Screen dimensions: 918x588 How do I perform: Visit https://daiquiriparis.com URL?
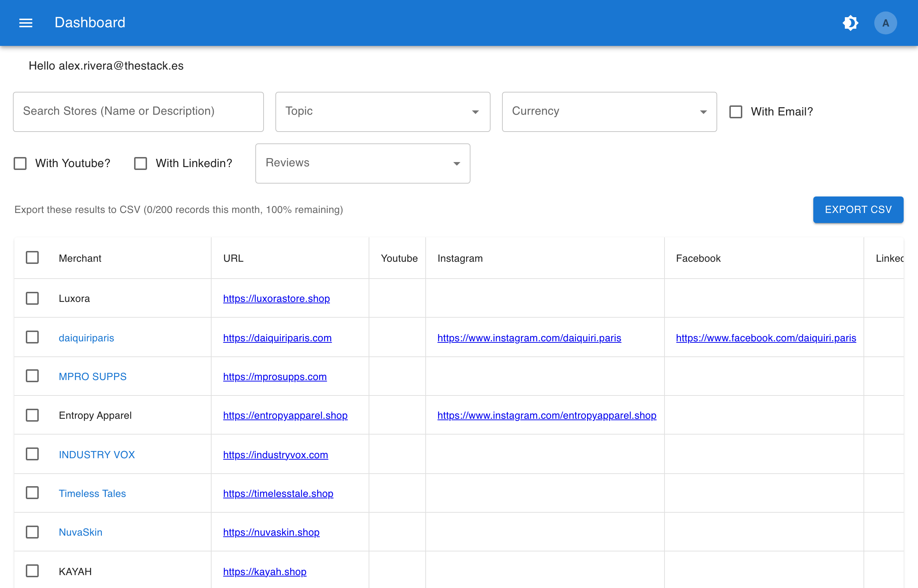(x=277, y=338)
